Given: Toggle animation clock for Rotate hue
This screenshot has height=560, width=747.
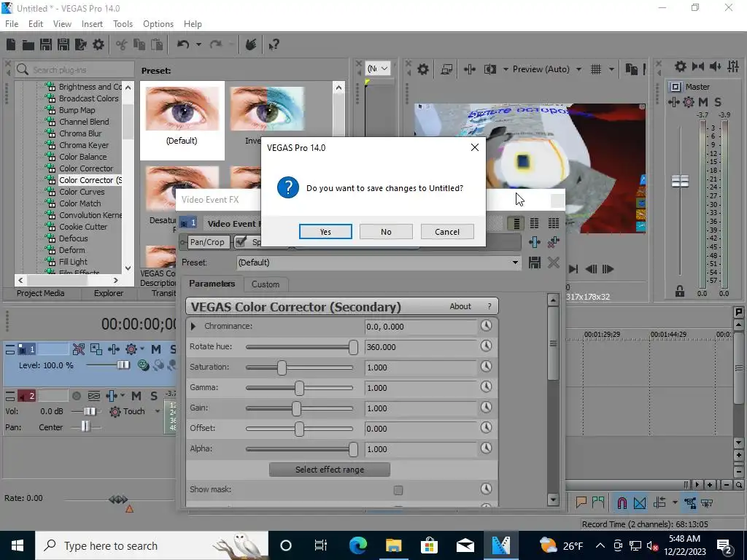Looking at the screenshot, I should (486, 346).
